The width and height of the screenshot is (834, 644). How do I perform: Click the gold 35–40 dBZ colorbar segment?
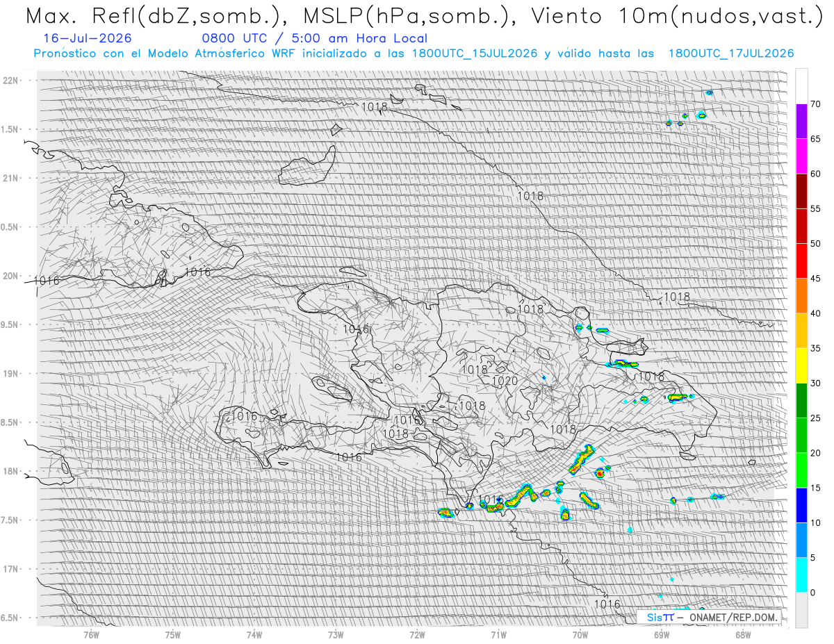pos(801,331)
